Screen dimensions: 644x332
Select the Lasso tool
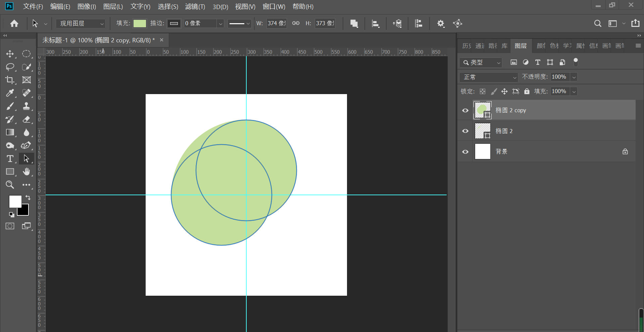[10, 67]
